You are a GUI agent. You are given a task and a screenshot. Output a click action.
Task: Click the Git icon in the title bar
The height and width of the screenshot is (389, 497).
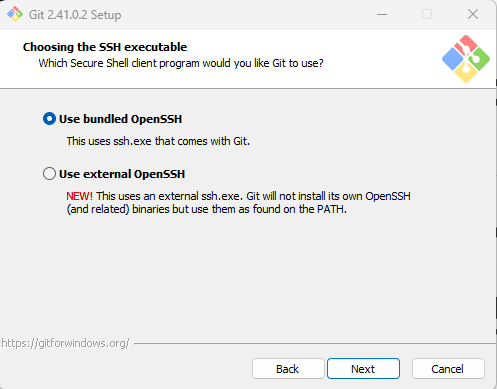click(x=15, y=14)
